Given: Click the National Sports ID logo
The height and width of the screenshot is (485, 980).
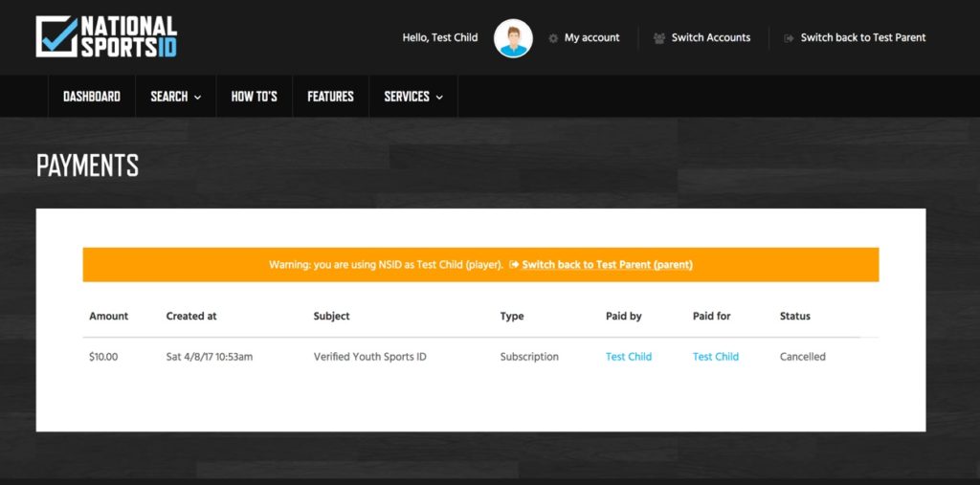Looking at the screenshot, I should (x=106, y=37).
